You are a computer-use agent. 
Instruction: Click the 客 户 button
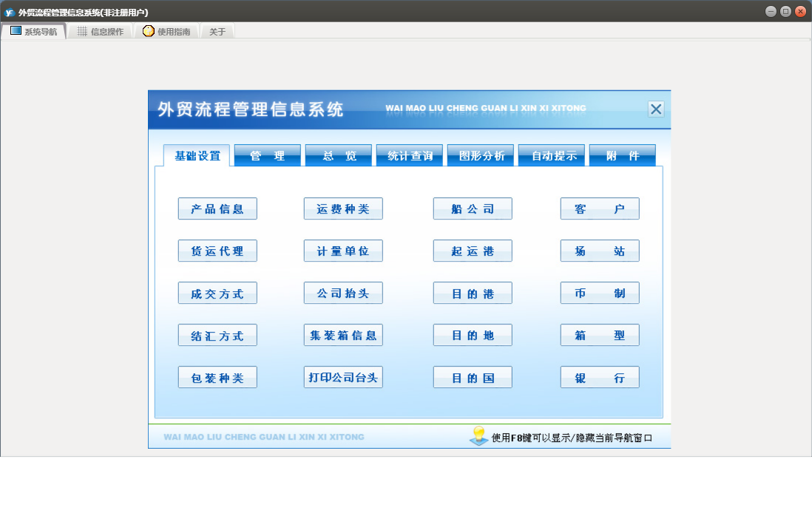pyautogui.click(x=600, y=208)
